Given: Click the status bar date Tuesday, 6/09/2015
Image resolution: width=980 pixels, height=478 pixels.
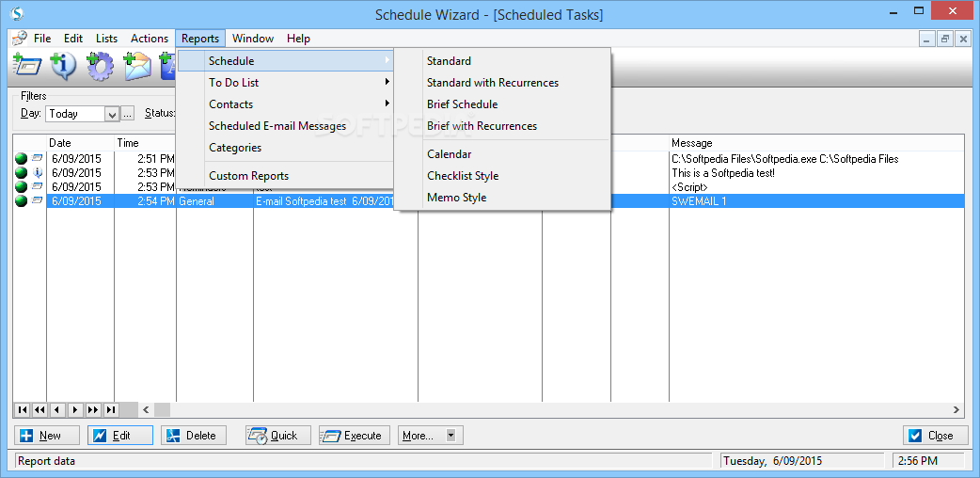Looking at the screenshot, I should click(x=772, y=461).
